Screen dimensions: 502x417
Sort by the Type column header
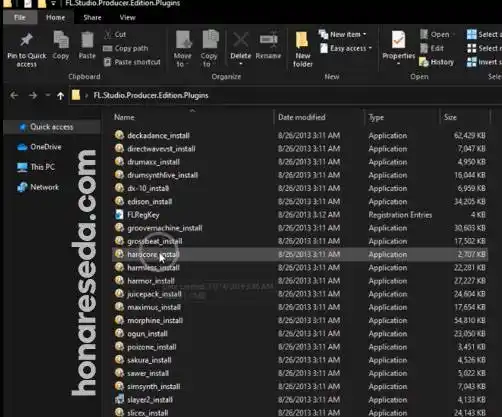coord(376,117)
